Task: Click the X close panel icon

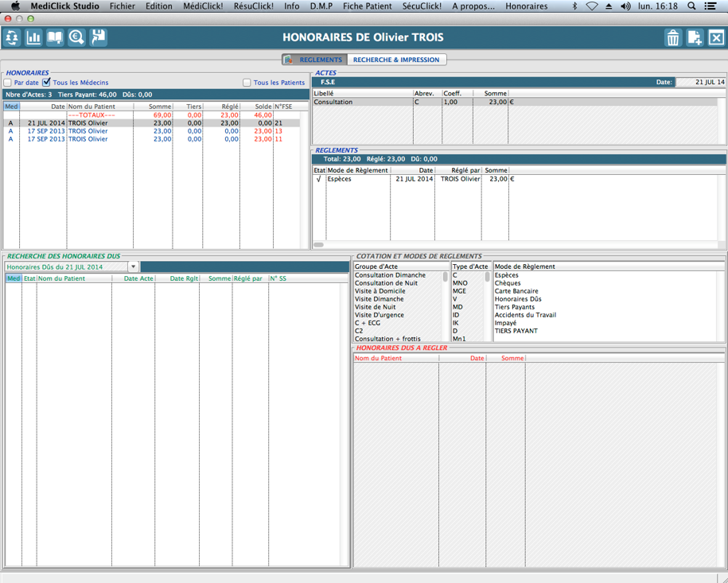Action: pos(716,38)
